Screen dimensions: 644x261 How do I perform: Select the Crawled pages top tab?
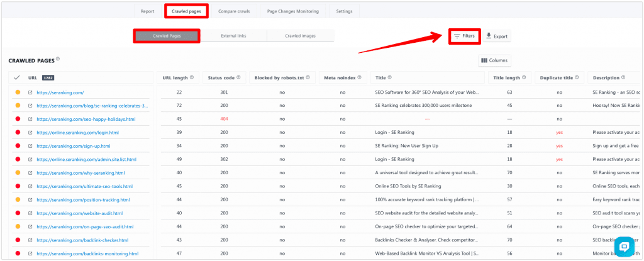(x=186, y=11)
